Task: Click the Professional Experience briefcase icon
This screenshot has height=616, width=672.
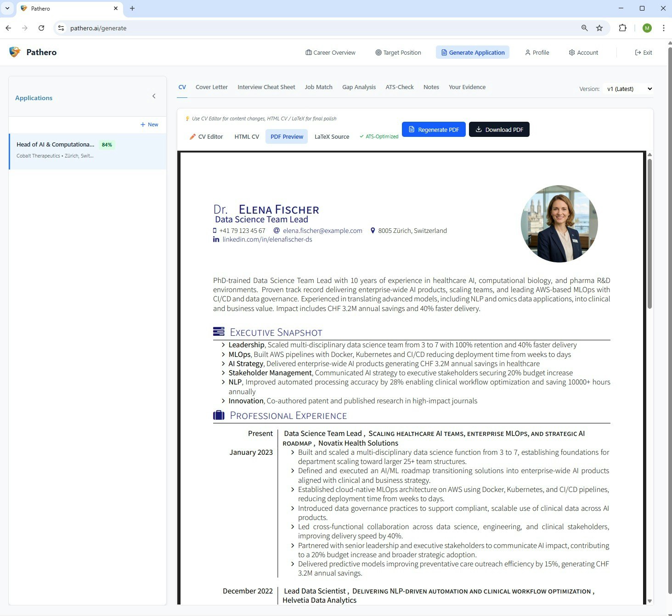Action: click(x=219, y=415)
